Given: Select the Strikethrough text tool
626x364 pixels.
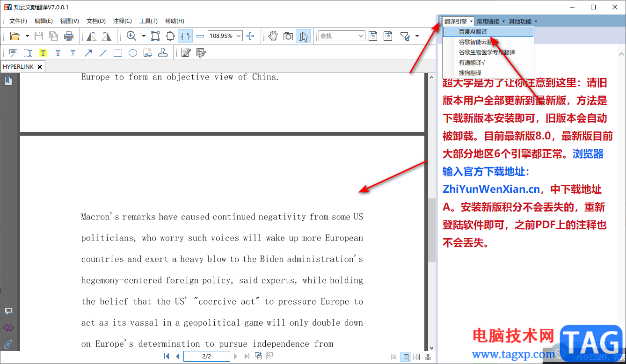Looking at the screenshot, I should coord(58,53).
